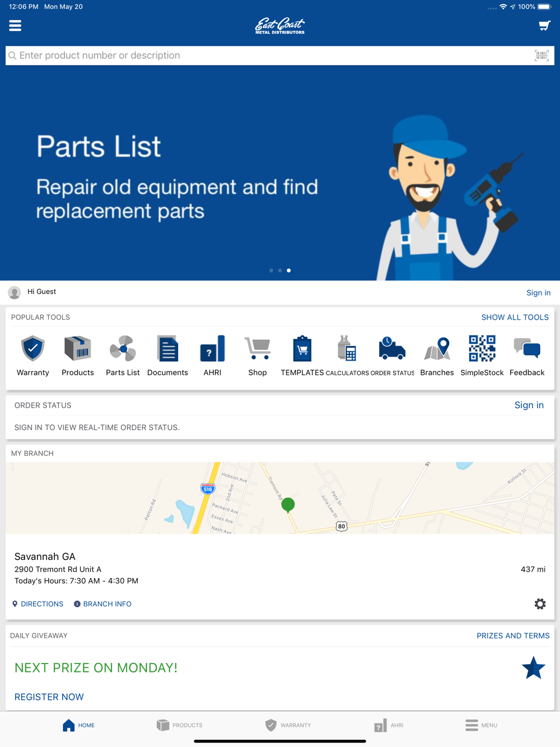Click Sign in next to Hi Guest
Viewport: 560px width, 747px height.
(538, 292)
